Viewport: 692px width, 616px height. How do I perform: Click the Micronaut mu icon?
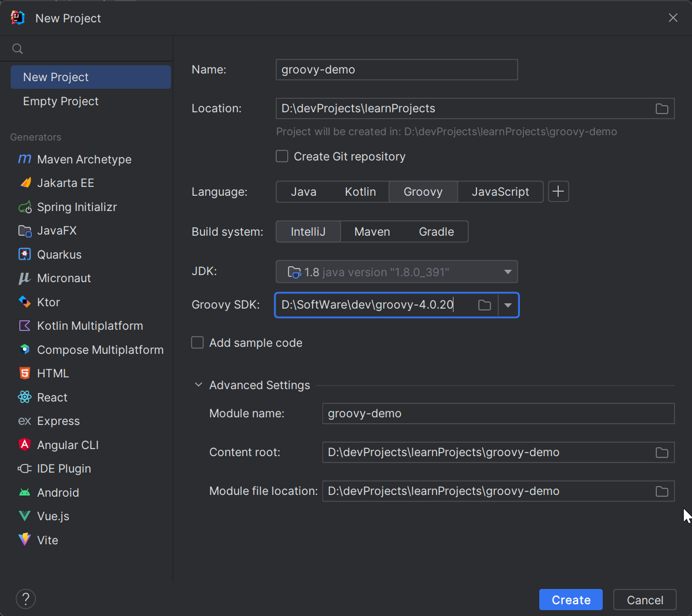(x=25, y=278)
